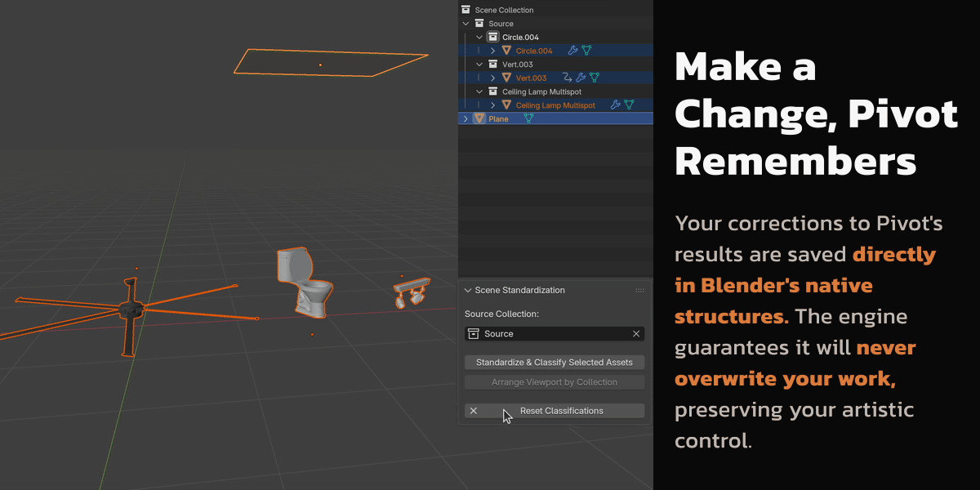Click orange object icon of Ceiling Lamp Multispot

click(x=506, y=105)
